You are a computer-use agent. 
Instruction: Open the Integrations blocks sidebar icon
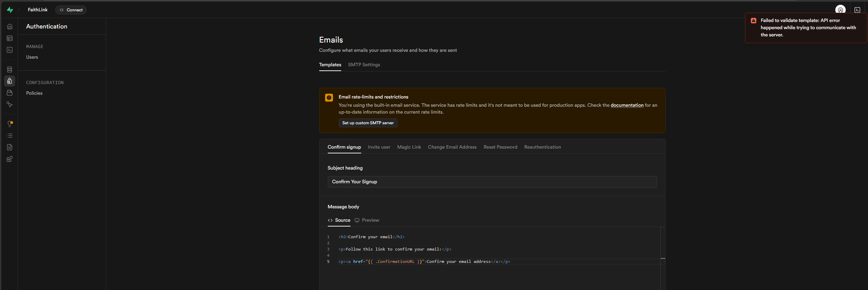(10, 159)
